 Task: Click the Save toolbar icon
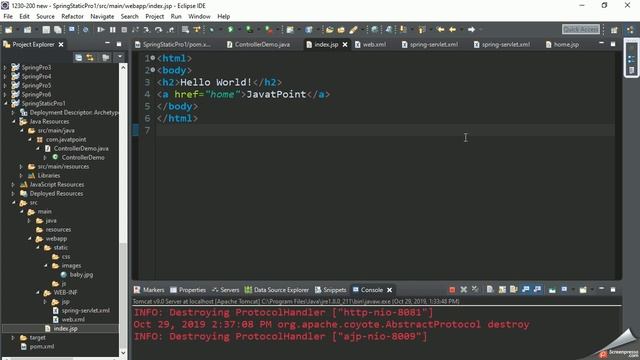(46, 29)
